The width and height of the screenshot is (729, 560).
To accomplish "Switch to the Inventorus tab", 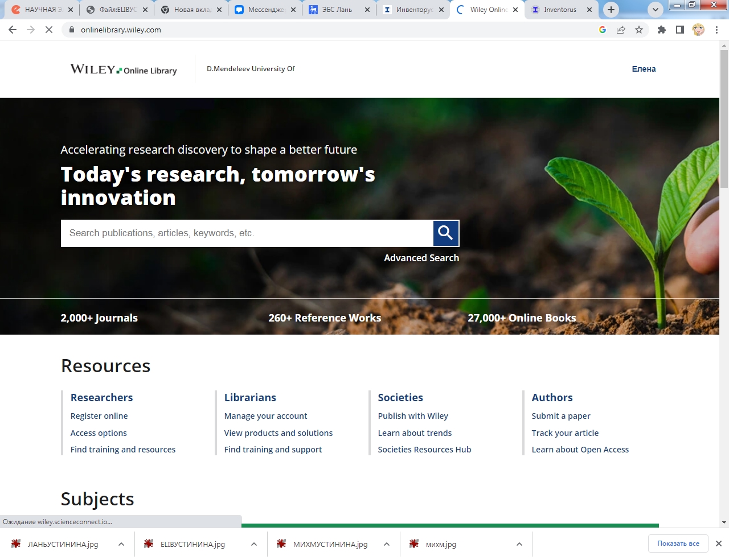I will tap(559, 10).
